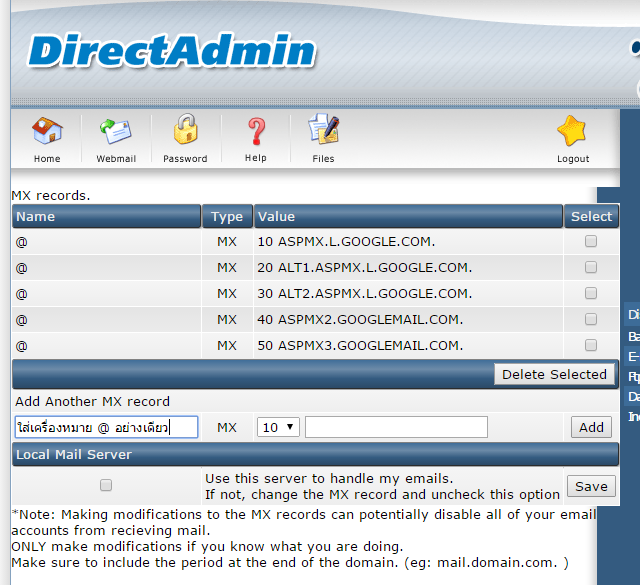
Task: Click the Logout star icon
Action: [572, 131]
